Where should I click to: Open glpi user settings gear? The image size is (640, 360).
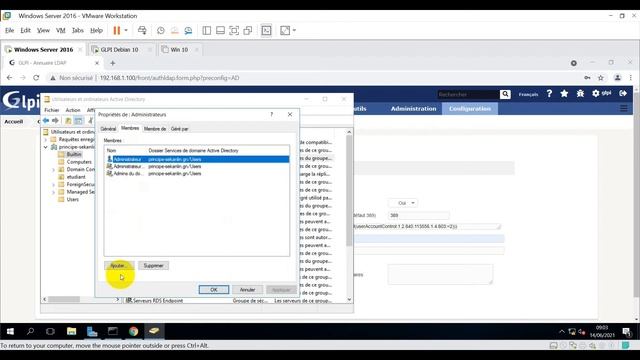tap(601, 93)
